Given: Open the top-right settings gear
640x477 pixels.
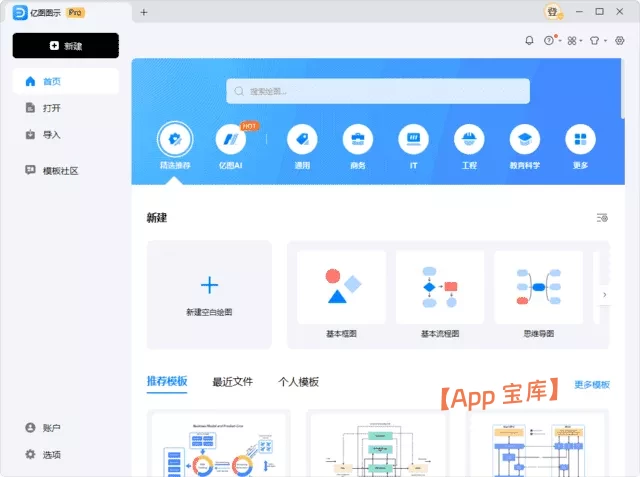Looking at the screenshot, I should click(x=620, y=40).
